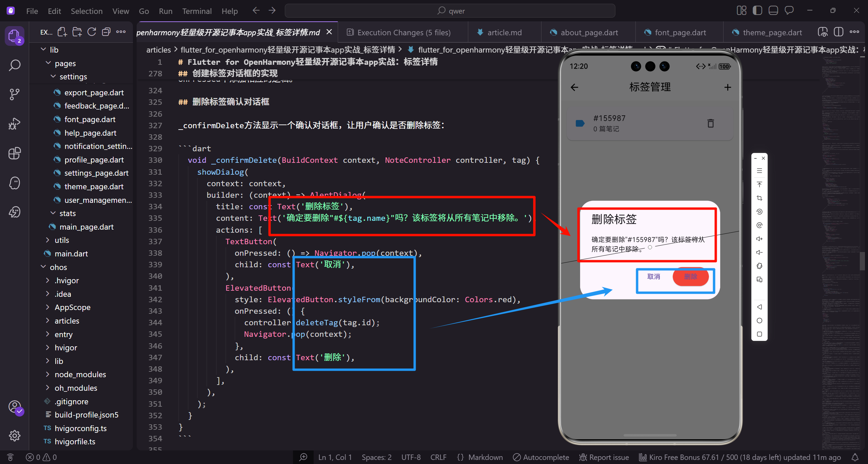
Task: Open the Extensions view
Action: pos(14,153)
